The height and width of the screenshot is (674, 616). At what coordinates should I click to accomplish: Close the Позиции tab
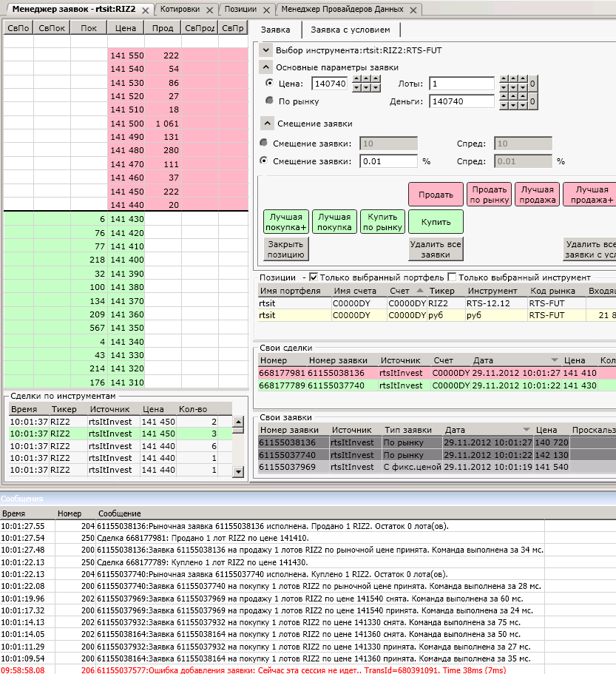click(266, 10)
